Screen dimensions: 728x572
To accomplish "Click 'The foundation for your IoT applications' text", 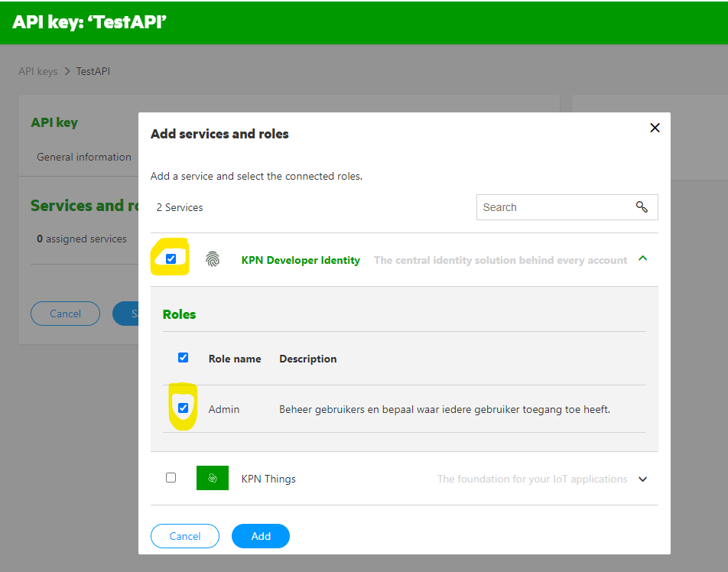I will pos(532,479).
